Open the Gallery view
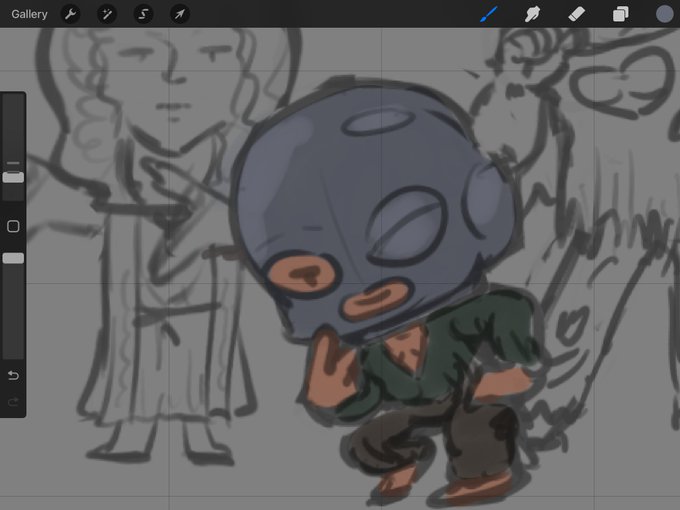This screenshot has height=510, width=680. [x=29, y=14]
